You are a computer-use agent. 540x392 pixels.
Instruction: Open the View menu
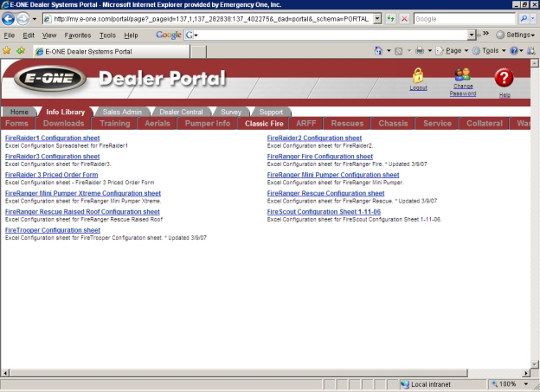[x=49, y=35]
